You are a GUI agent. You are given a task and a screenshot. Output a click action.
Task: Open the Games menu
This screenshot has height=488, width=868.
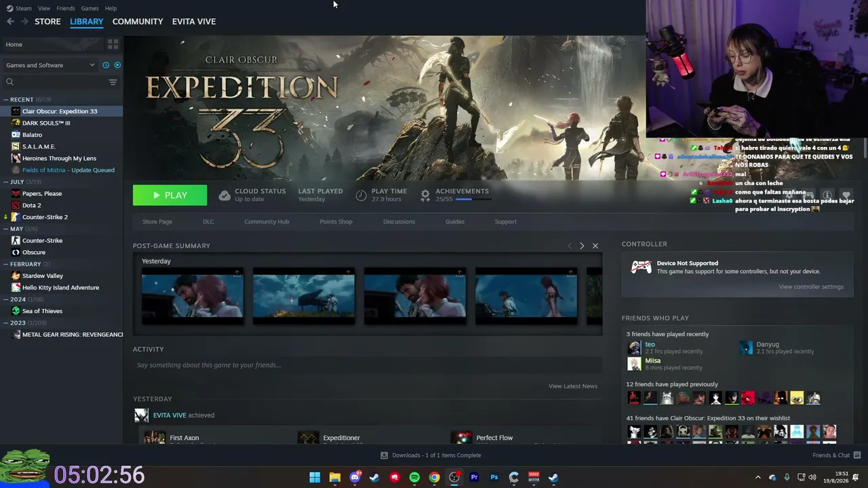tap(90, 8)
